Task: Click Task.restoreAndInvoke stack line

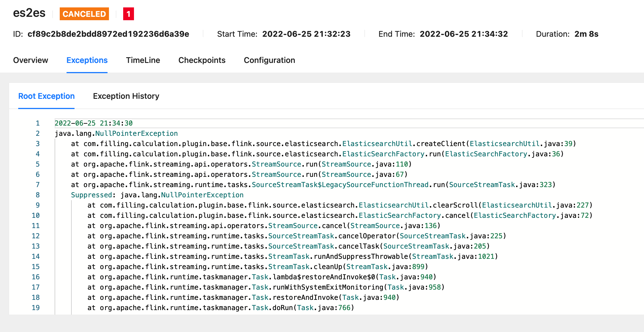Action: [243, 298]
